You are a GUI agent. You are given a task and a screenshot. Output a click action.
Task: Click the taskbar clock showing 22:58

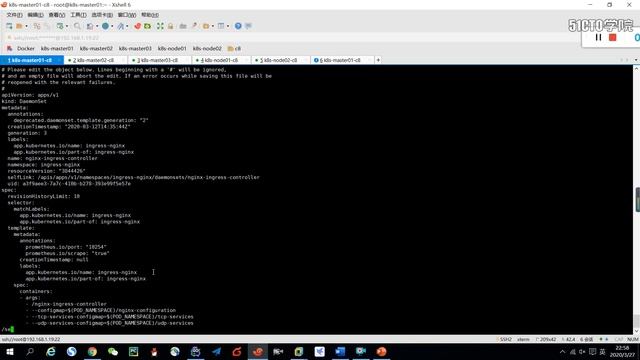click(x=622, y=351)
